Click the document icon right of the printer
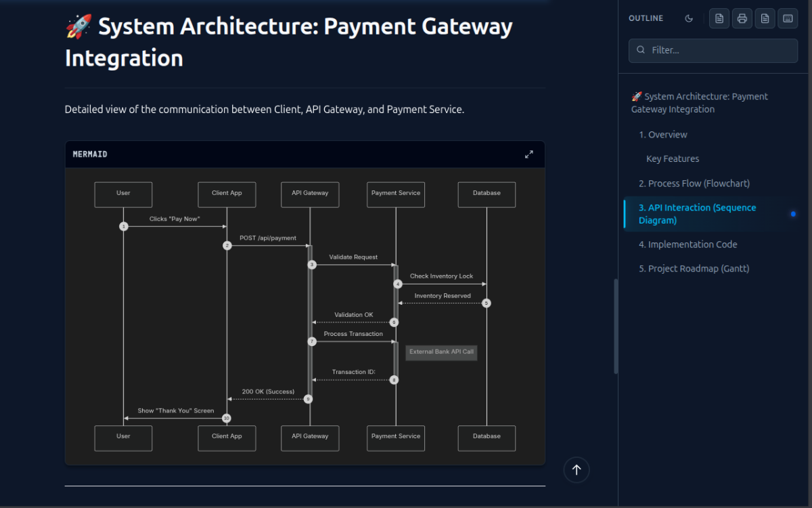 pos(765,18)
